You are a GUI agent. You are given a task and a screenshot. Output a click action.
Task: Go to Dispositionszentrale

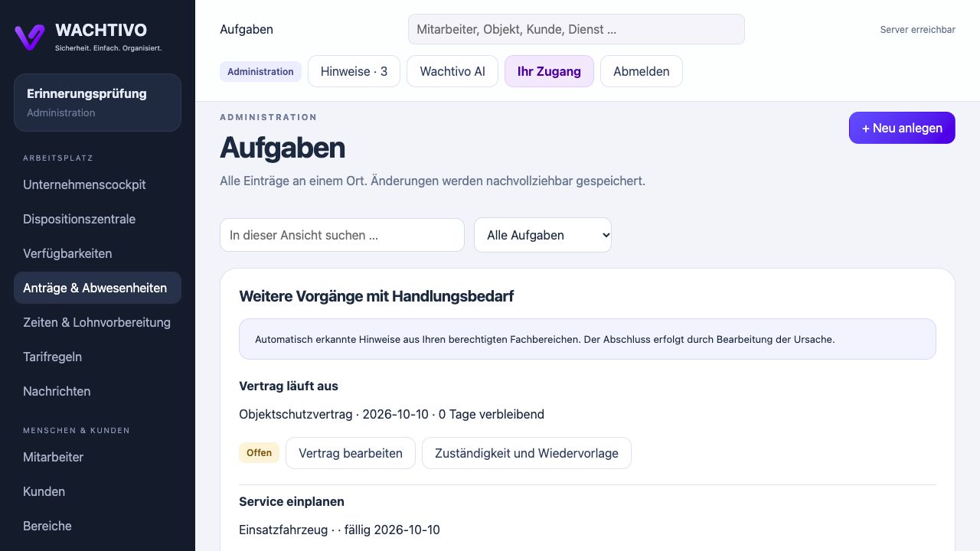pyautogui.click(x=97, y=219)
